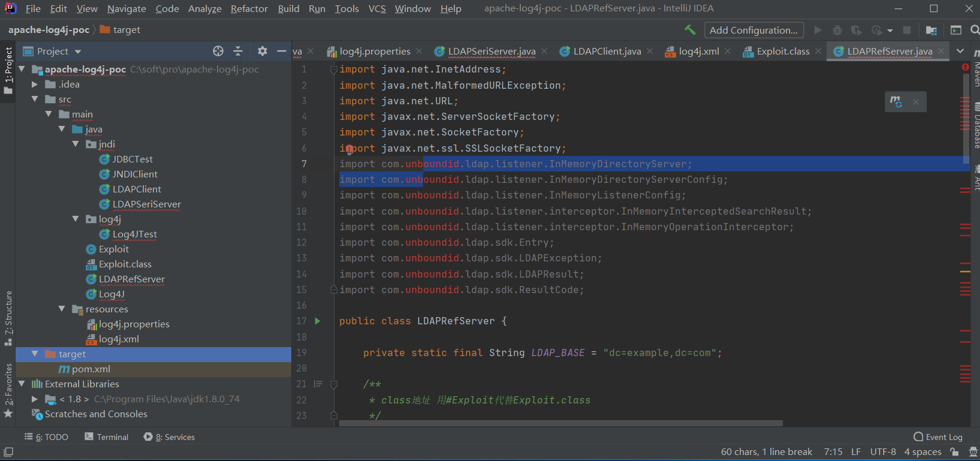980x461 pixels.
Task: Open the Navigate menu
Action: tap(126, 8)
